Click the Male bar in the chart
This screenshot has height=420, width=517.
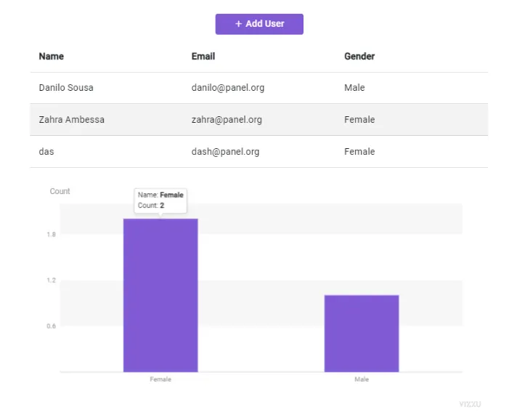362,334
